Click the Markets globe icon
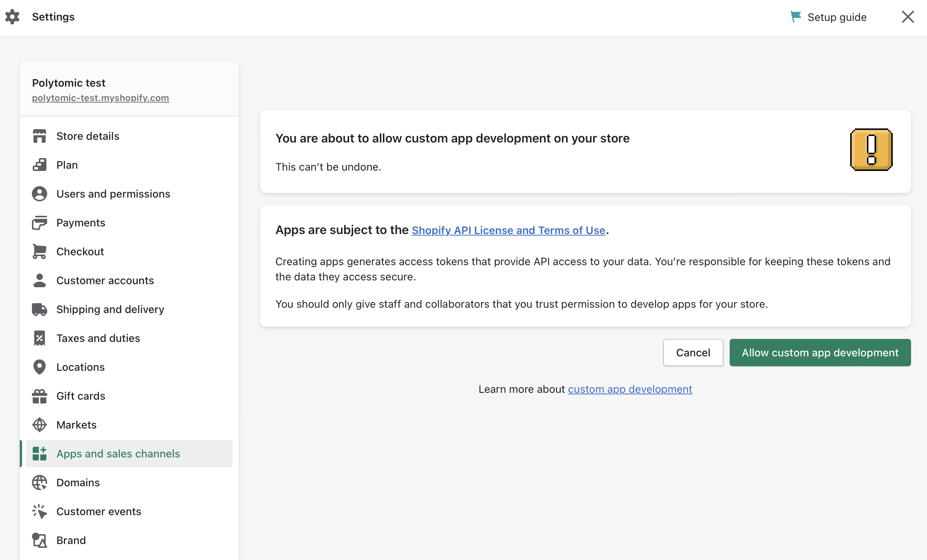The image size is (927, 560). 40,425
